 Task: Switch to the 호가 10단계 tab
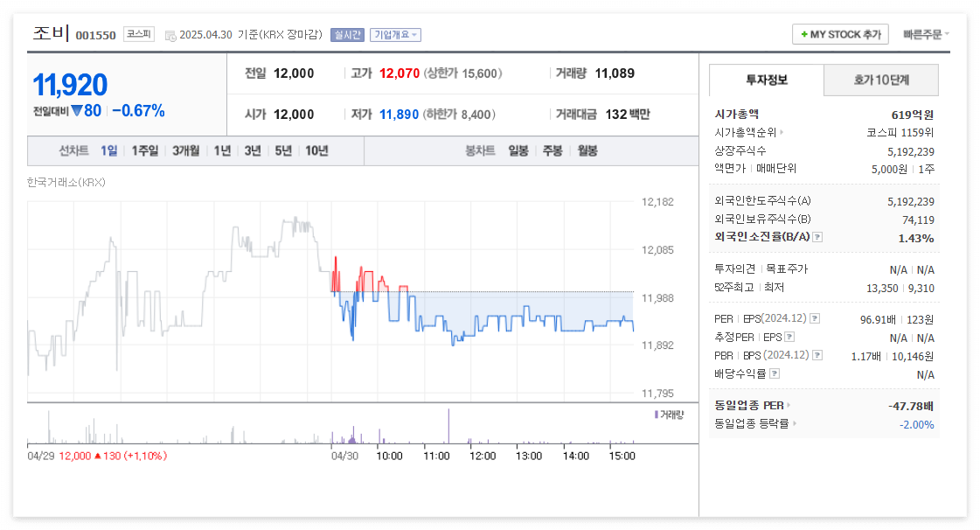880,80
